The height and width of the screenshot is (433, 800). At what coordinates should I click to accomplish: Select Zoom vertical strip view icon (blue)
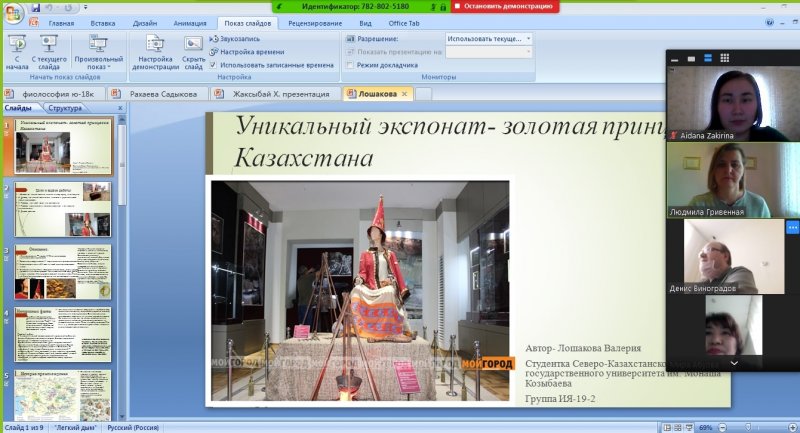(708, 59)
